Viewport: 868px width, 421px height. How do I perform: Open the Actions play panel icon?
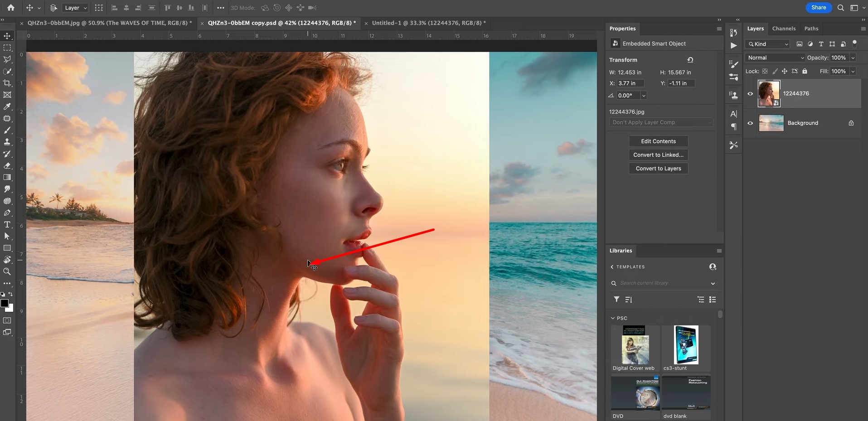coord(733,45)
